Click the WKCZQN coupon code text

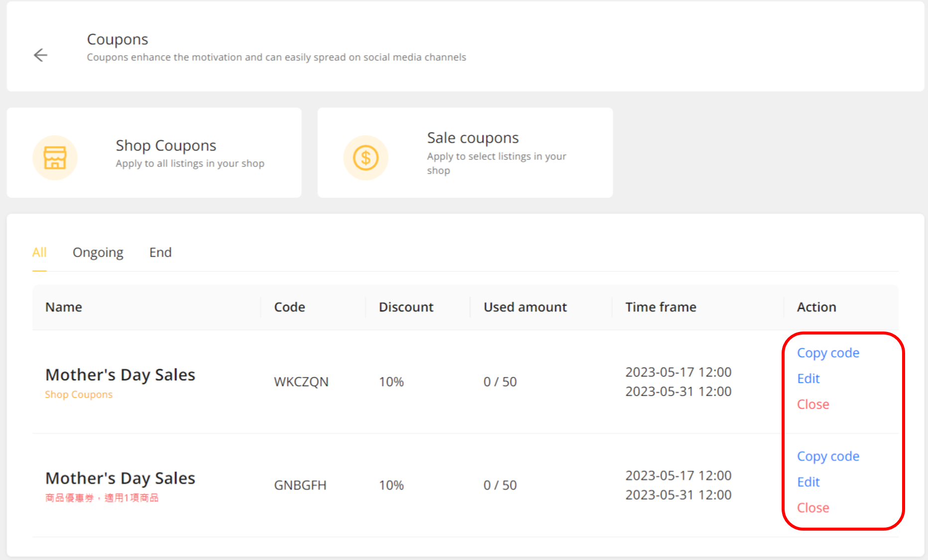(x=301, y=382)
